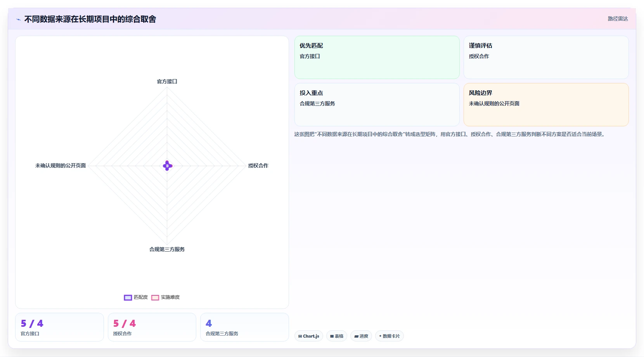Click the 数据卡片 tag chip
This screenshot has width=644, height=357.
pos(389,336)
